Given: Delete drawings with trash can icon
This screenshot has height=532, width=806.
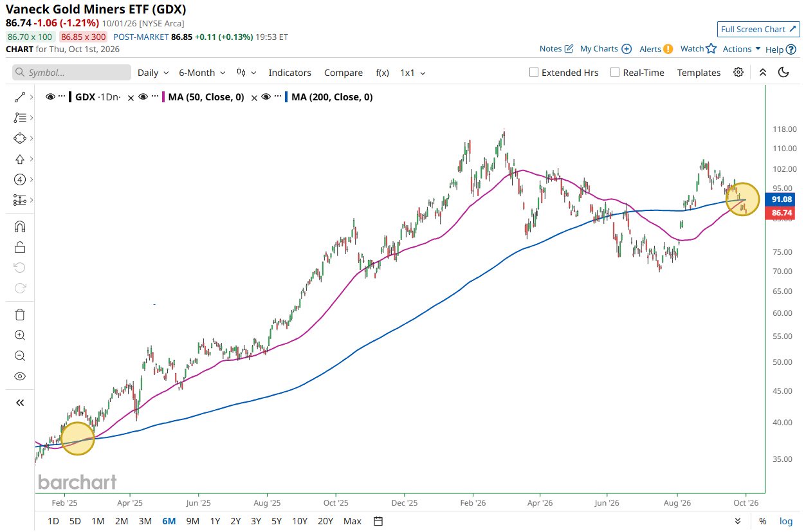Looking at the screenshot, I should point(19,315).
